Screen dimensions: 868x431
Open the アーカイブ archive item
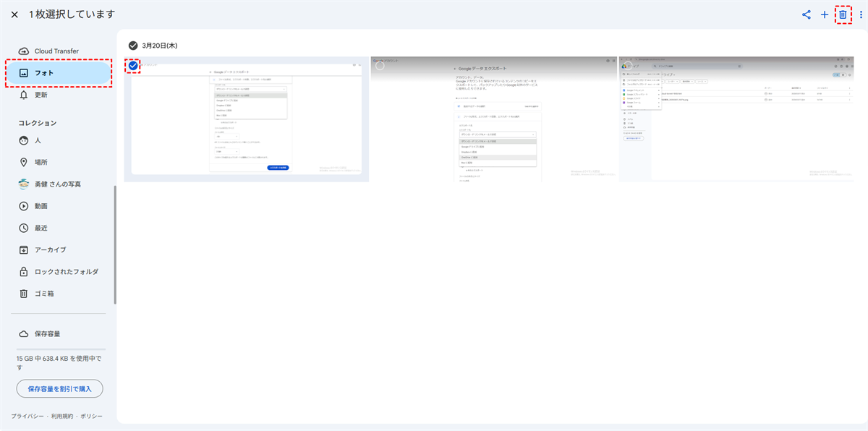click(50, 249)
